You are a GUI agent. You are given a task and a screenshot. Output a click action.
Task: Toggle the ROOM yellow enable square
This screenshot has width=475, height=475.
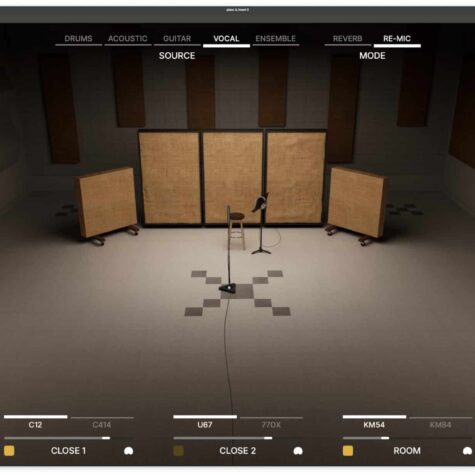(348, 451)
